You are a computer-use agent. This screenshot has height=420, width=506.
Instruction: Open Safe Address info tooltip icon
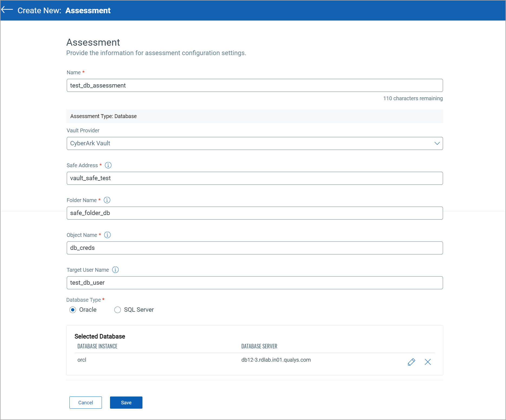tap(108, 165)
